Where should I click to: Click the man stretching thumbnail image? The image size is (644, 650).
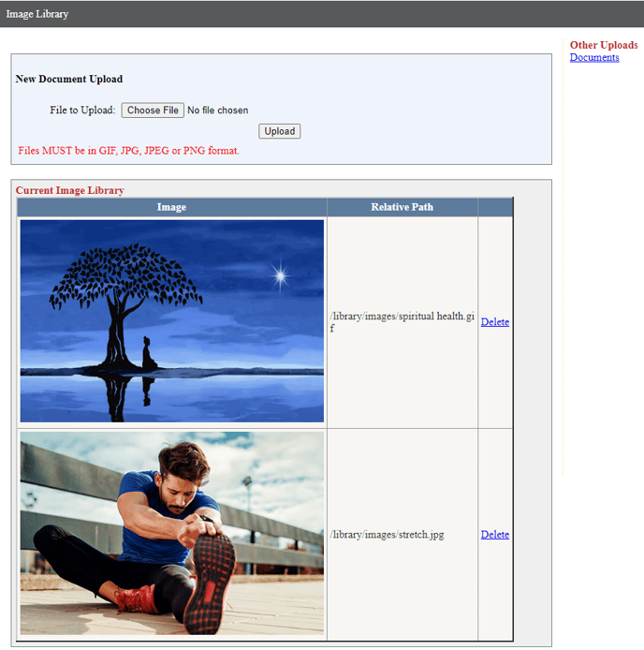(171, 533)
